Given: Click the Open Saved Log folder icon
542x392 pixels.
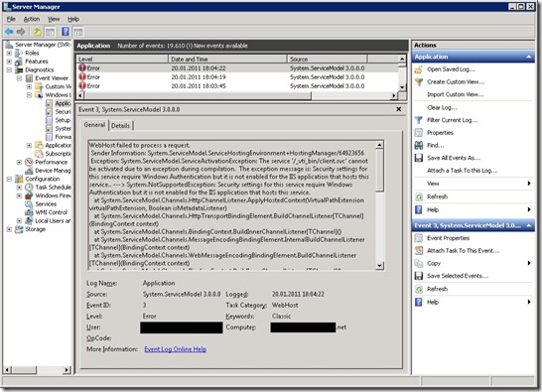Looking at the screenshot, I should [419, 69].
